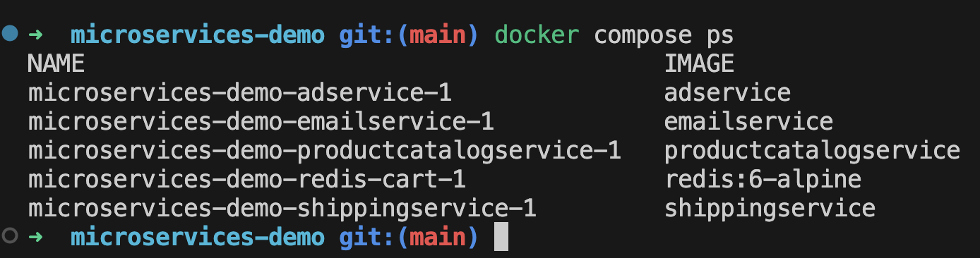The height and width of the screenshot is (258, 980).
Task: Click the adservice image name
Action: [x=727, y=93]
